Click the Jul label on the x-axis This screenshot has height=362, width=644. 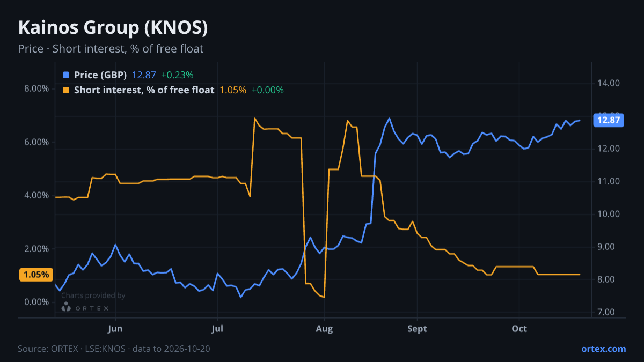coord(217,328)
